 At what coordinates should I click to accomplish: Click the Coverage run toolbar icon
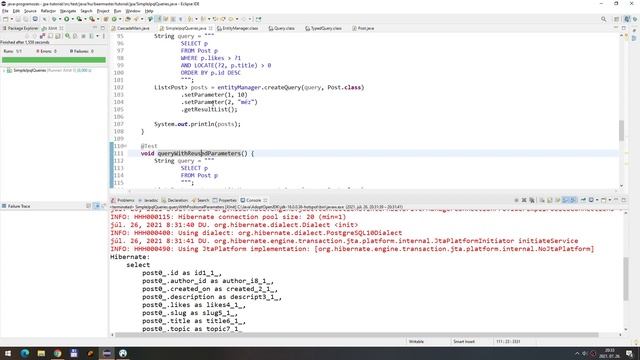pyautogui.click(x=79, y=19)
